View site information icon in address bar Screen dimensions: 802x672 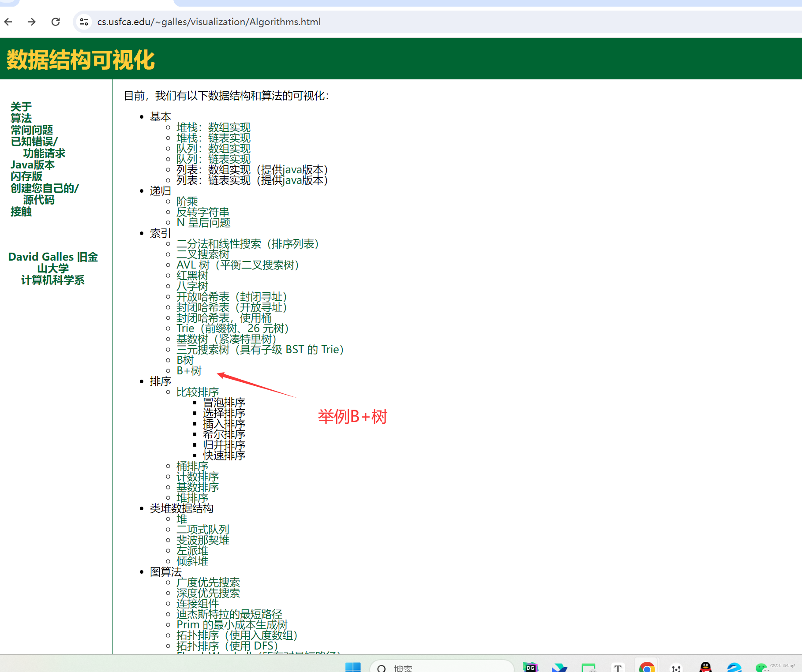[x=84, y=22]
